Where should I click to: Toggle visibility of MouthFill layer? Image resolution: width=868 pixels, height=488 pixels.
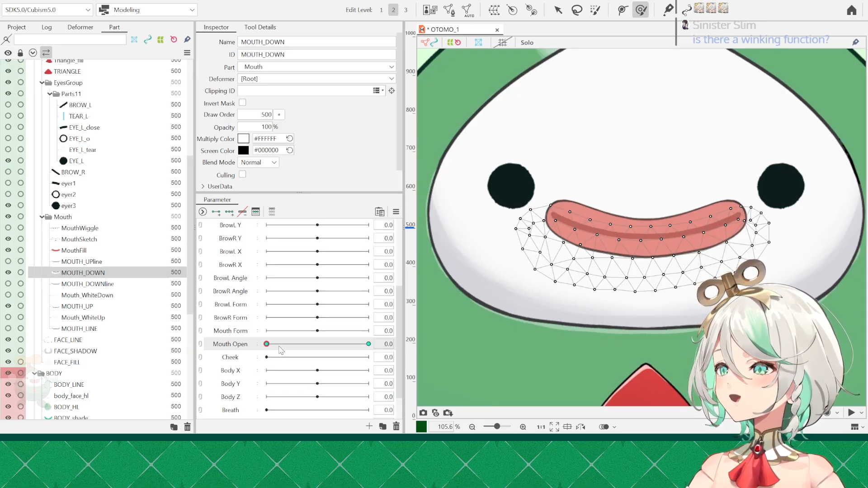[x=8, y=250]
